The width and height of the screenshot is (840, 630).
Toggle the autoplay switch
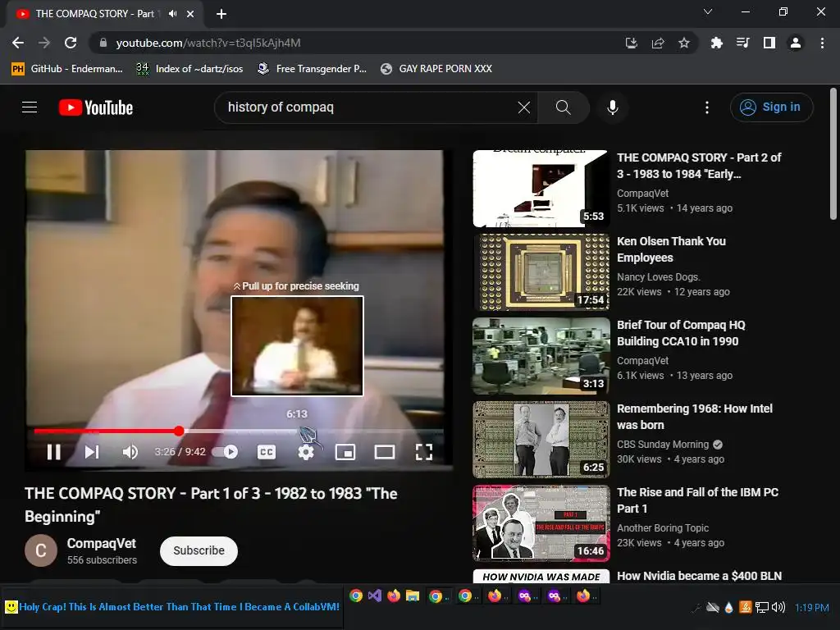[x=225, y=452]
